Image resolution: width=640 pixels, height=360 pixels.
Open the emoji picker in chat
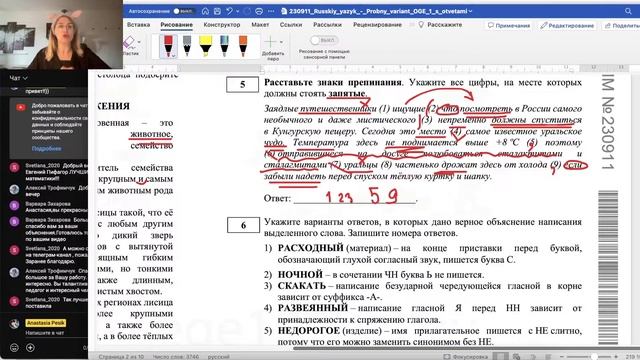click(x=14, y=348)
